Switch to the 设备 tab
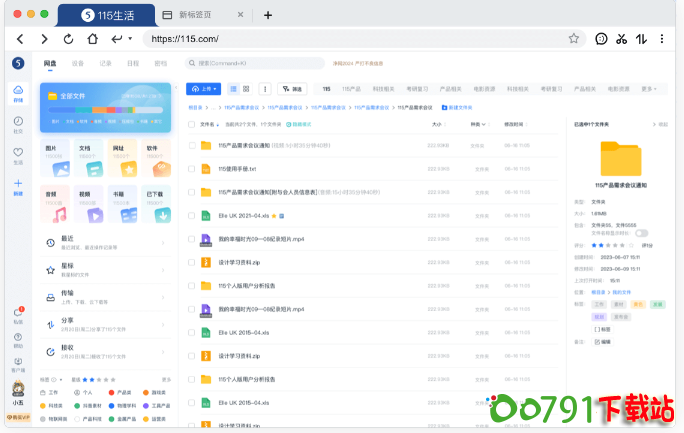Screen dimensions: 684x433 [78, 64]
